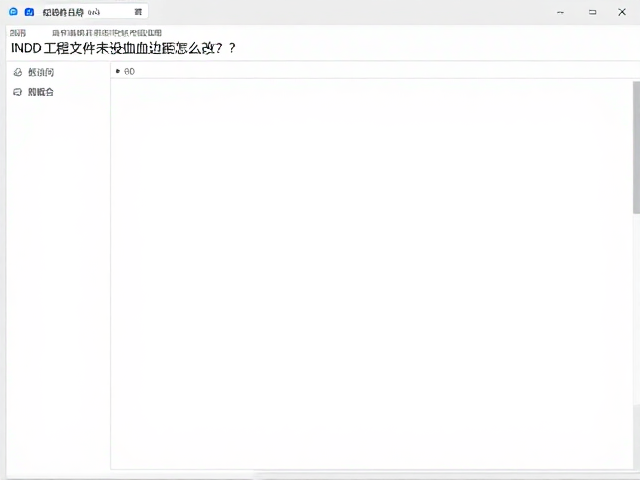Viewport: 640px width, 480px height.
Task: Click inside the large empty content pane
Action: (x=371, y=273)
